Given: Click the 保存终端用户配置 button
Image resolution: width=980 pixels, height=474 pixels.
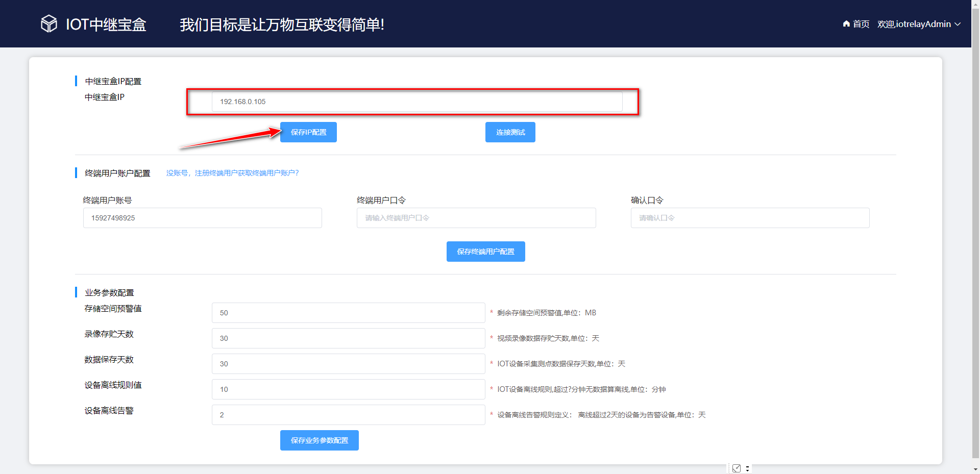Looking at the screenshot, I should 486,252.
